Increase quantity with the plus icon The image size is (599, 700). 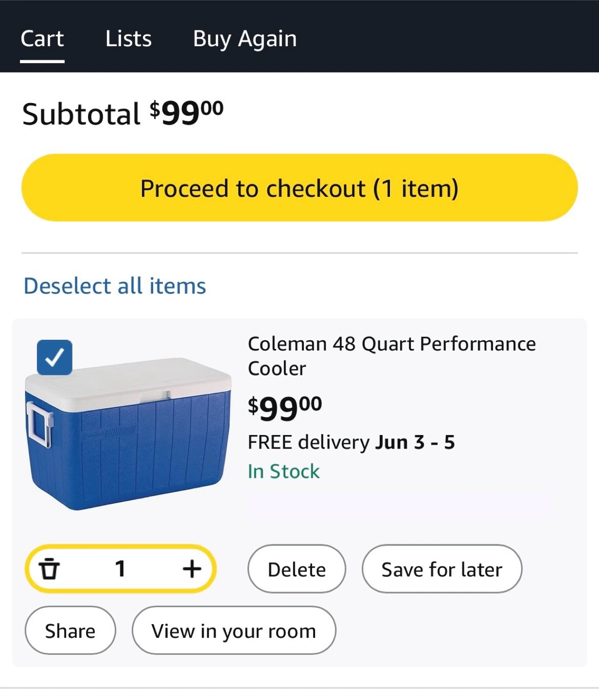tap(192, 569)
